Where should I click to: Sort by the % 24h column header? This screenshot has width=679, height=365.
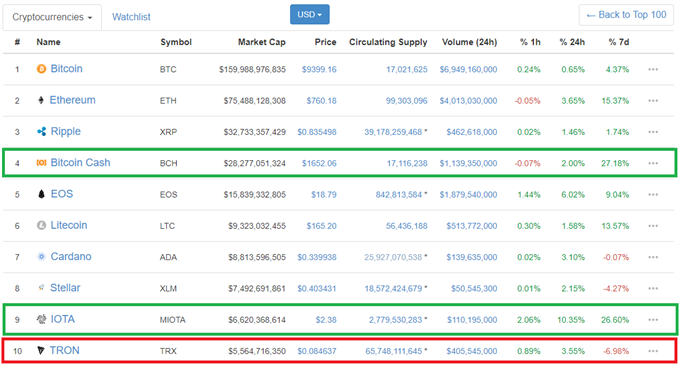(572, 42)
